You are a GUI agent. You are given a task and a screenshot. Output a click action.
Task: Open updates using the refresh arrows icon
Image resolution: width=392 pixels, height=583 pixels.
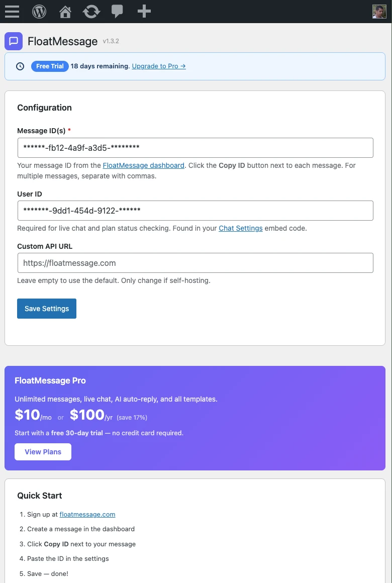click(x=91, y=11)
